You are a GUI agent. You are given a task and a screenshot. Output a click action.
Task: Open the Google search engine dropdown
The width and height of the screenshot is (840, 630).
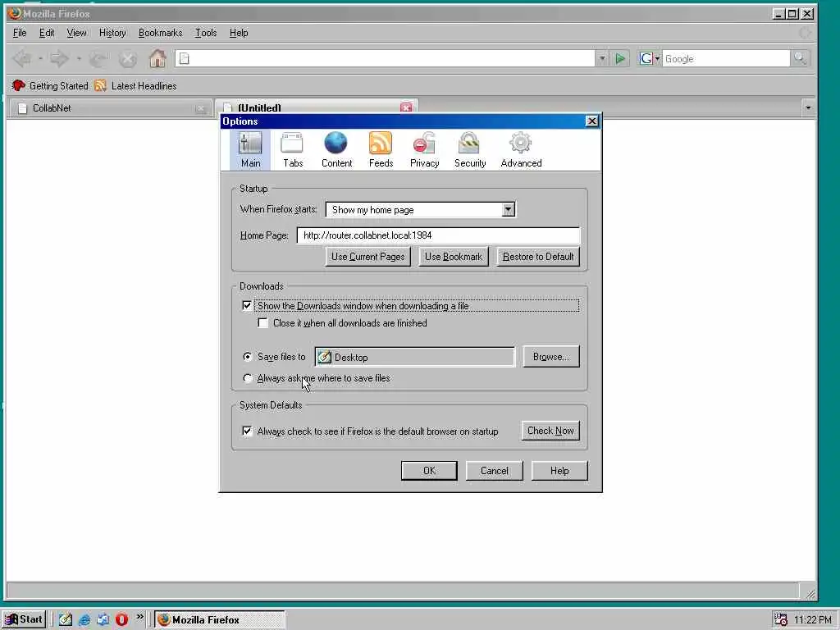pos(649,58)
